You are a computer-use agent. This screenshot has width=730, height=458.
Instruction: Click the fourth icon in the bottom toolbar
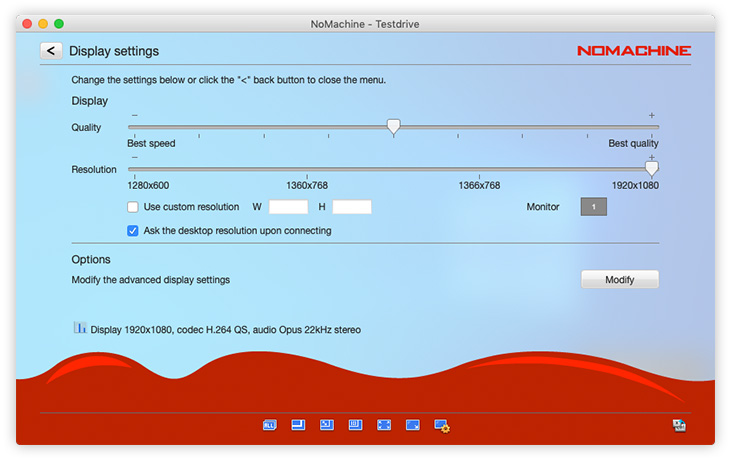(x=355, y=425)
